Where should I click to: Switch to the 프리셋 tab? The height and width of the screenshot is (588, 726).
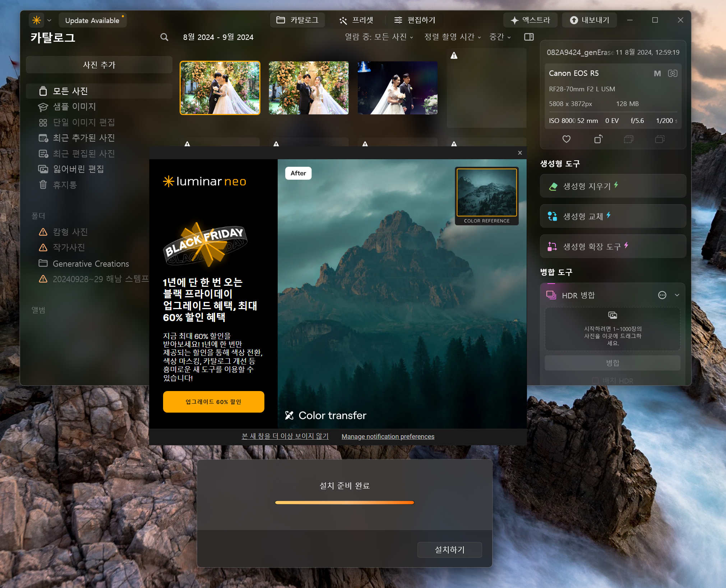tap(356, 20)
